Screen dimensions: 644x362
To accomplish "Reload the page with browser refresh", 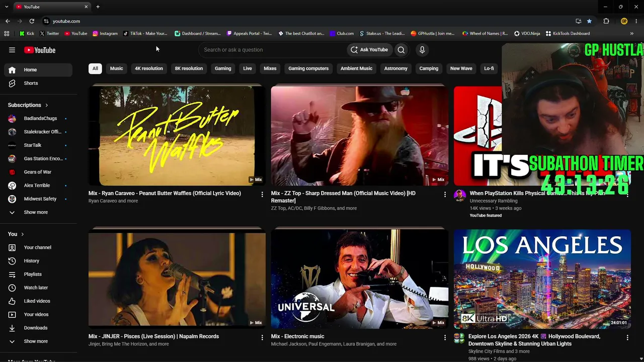I will click(32, 21).
